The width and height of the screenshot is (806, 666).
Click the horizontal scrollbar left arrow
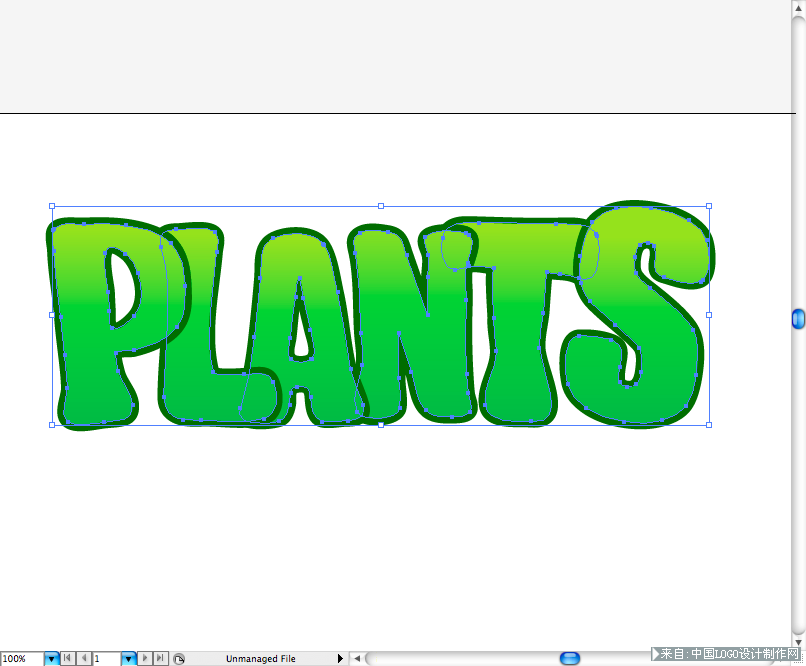point(357,658)
